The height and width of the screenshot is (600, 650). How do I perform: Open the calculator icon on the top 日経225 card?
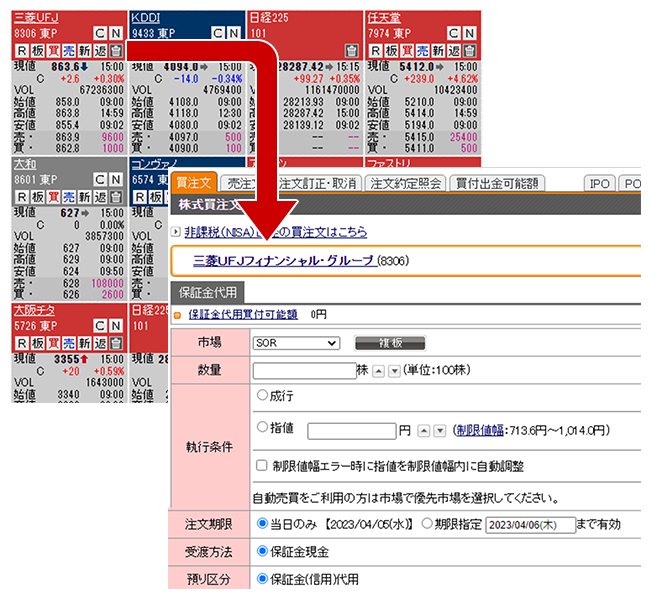pos(352,51)
